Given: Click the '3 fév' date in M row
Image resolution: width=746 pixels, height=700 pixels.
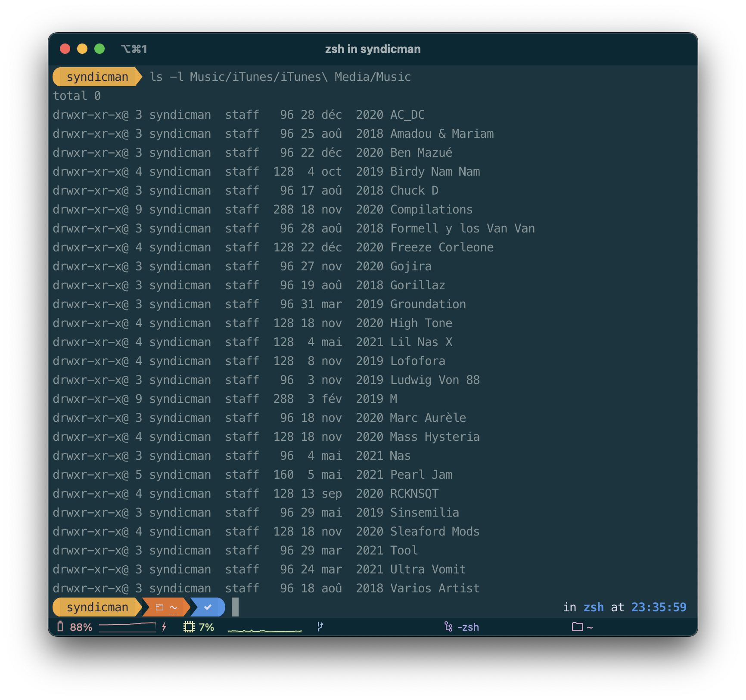Looking at the screenshot, I should (x=325, y=399).
